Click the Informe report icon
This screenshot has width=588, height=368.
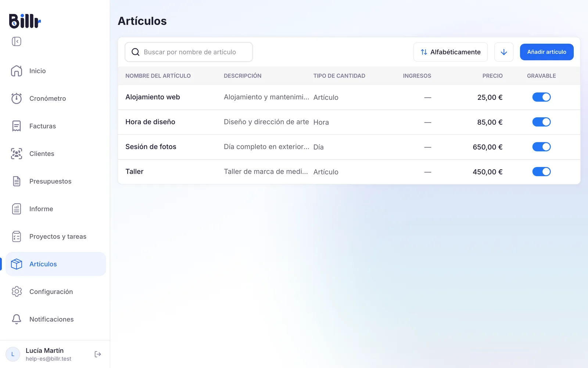[17, 209]
